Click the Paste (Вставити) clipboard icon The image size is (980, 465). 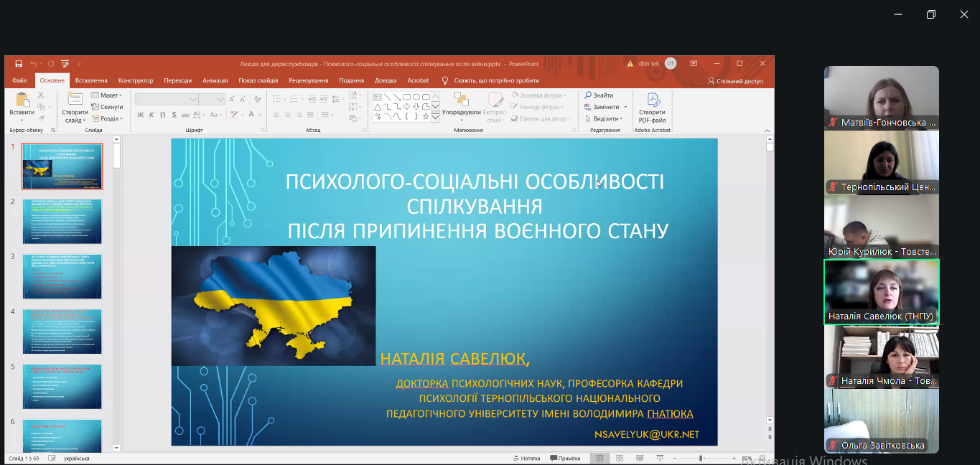(x=22, y=105)
